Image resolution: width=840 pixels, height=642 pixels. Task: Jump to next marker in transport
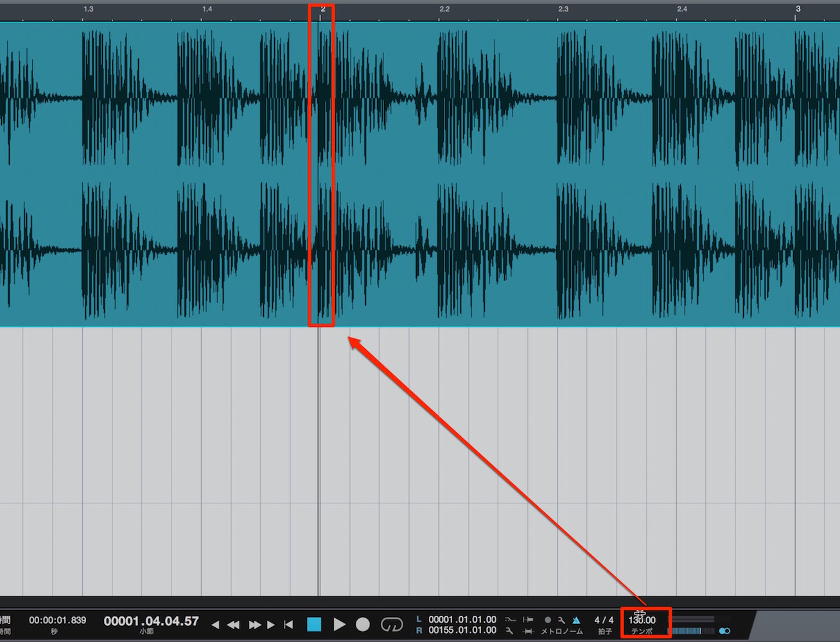click(271, 624)
